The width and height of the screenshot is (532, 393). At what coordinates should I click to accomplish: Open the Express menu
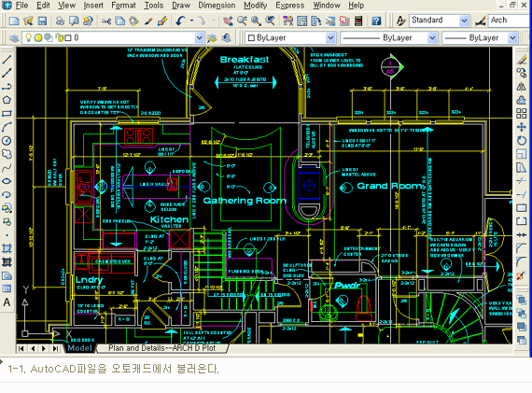tap(289, 6)
